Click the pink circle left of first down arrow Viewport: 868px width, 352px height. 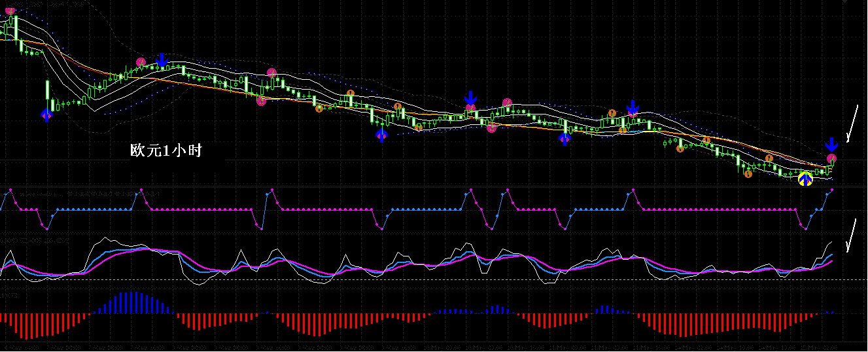[x=141, y=62]
